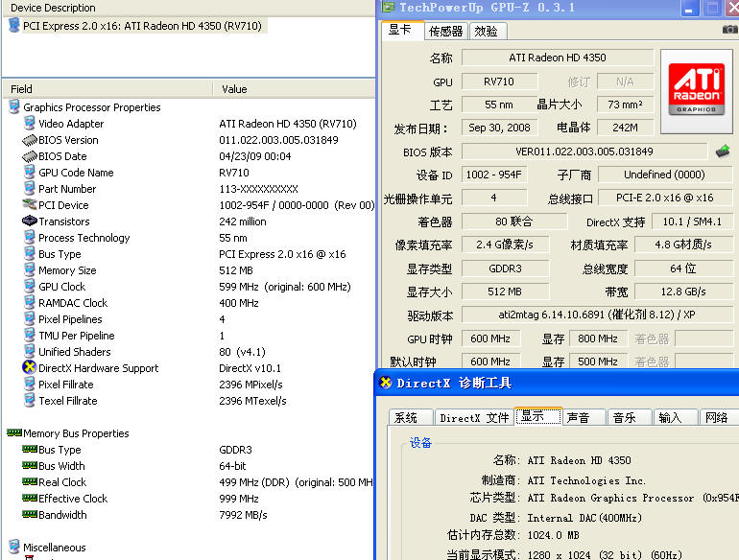Click the 设备 group label in DirectX tool

click(420, 442)
